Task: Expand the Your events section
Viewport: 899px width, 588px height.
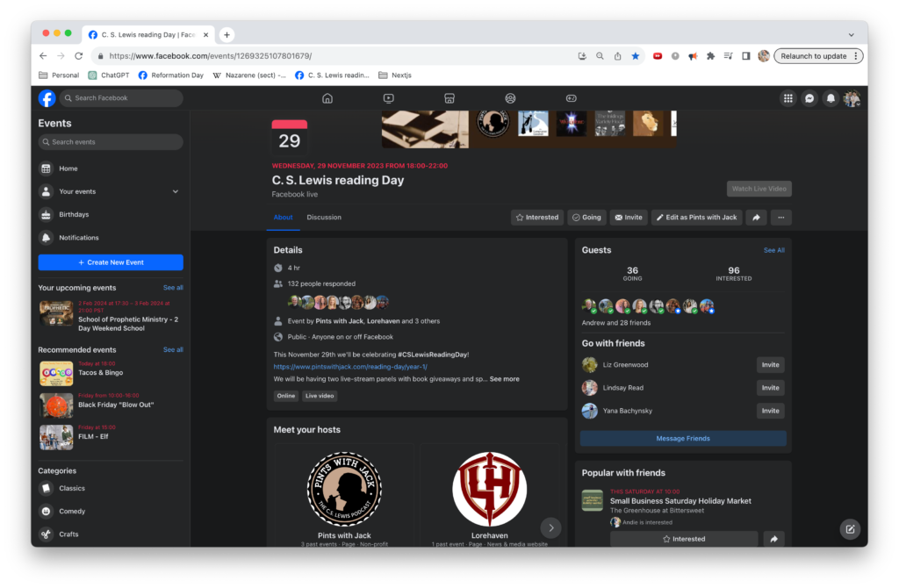Action: 176,191
